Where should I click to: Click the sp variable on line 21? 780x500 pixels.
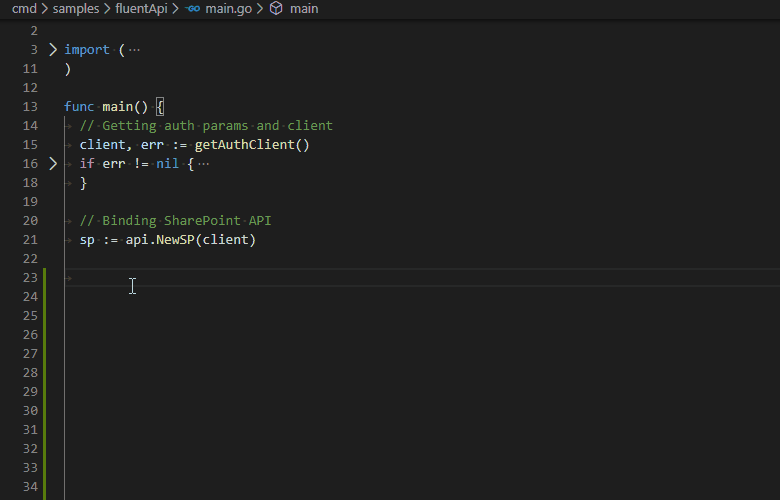[x=87, y=240]
